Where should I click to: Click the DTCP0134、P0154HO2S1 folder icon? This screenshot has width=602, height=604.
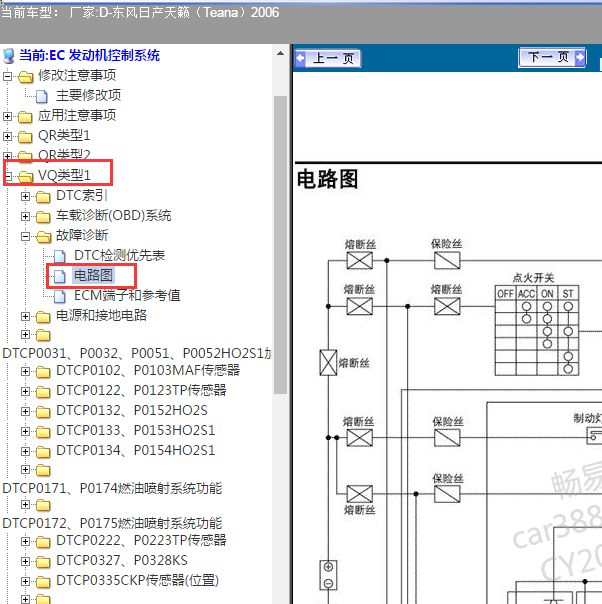point(43,452)
